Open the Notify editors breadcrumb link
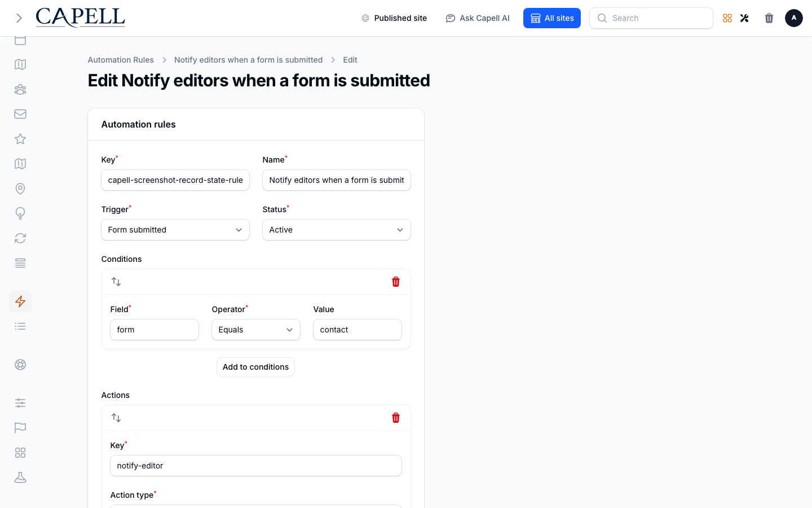This screenshot has height=508, width=812. click(x=248, y=60)
